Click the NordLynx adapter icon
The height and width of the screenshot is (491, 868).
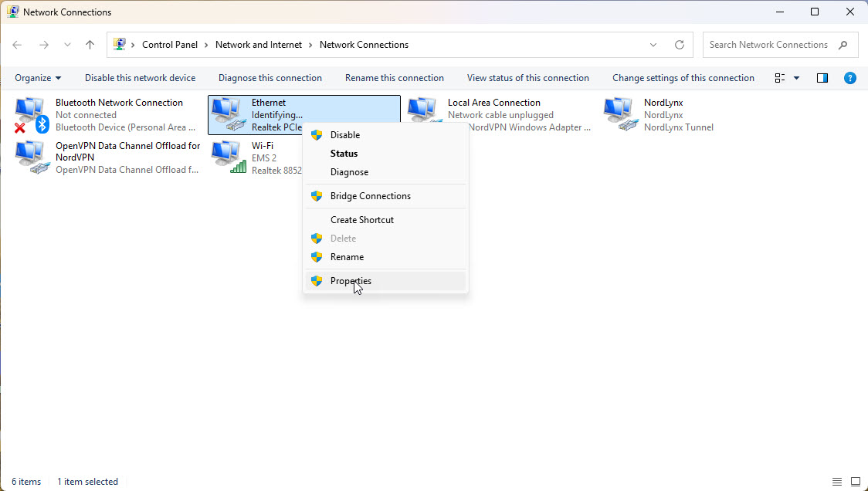[x=619, y=114]
